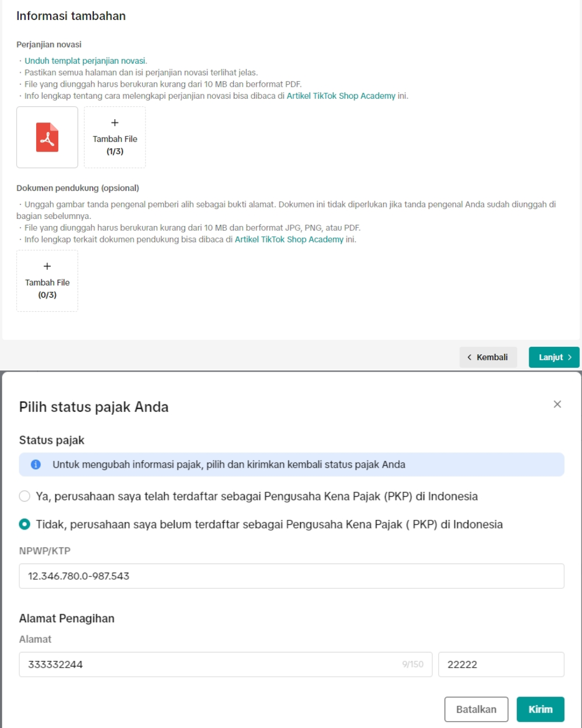Download the novation agreement template link
Image resolution: width=582 pixels, height=728 pixels.
85,61
